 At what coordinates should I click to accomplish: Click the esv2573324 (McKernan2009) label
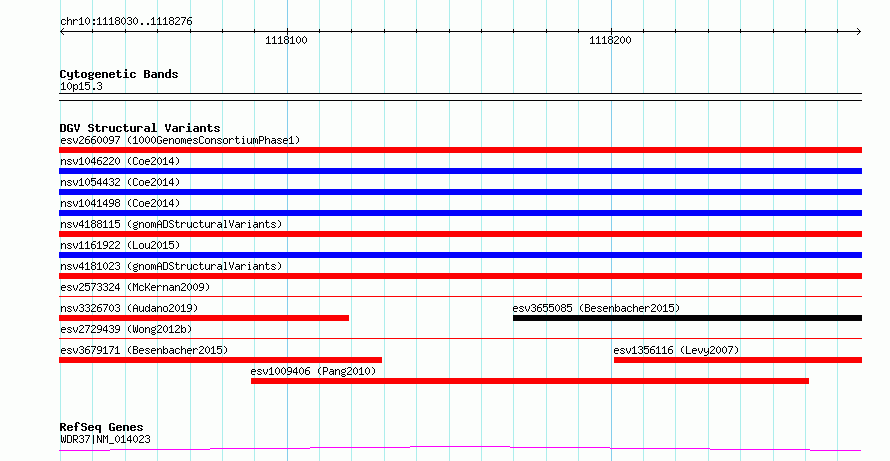pyautogui.click(x=135, y=287)
